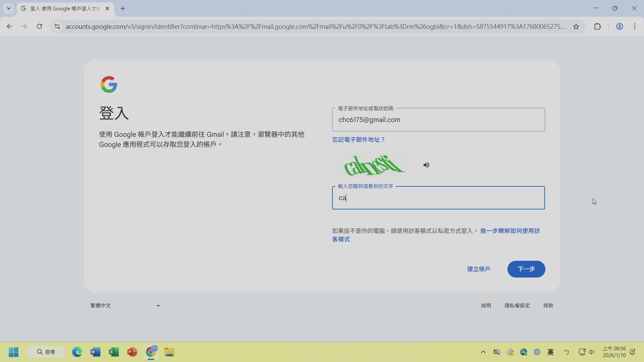Launch Microsoft Word from taskbar
Image resolution: width=644 pixels, height=362 pixels.
click(95, 352)
